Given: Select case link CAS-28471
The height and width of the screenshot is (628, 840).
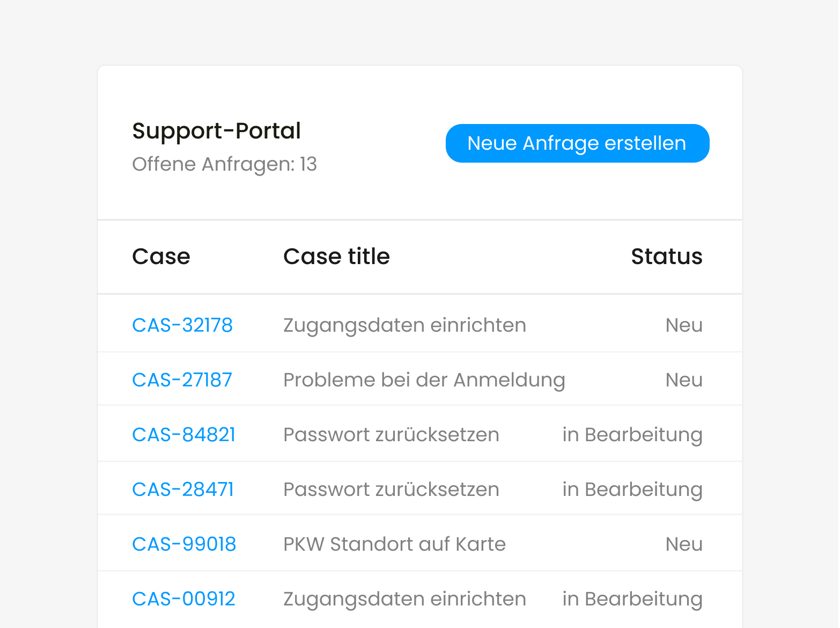Looking at the screenshot, I should click(x=183, y=490).
